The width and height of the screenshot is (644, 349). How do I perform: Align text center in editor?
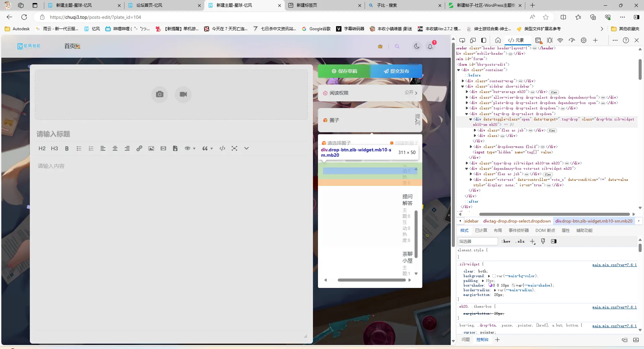tap(115, 148)
